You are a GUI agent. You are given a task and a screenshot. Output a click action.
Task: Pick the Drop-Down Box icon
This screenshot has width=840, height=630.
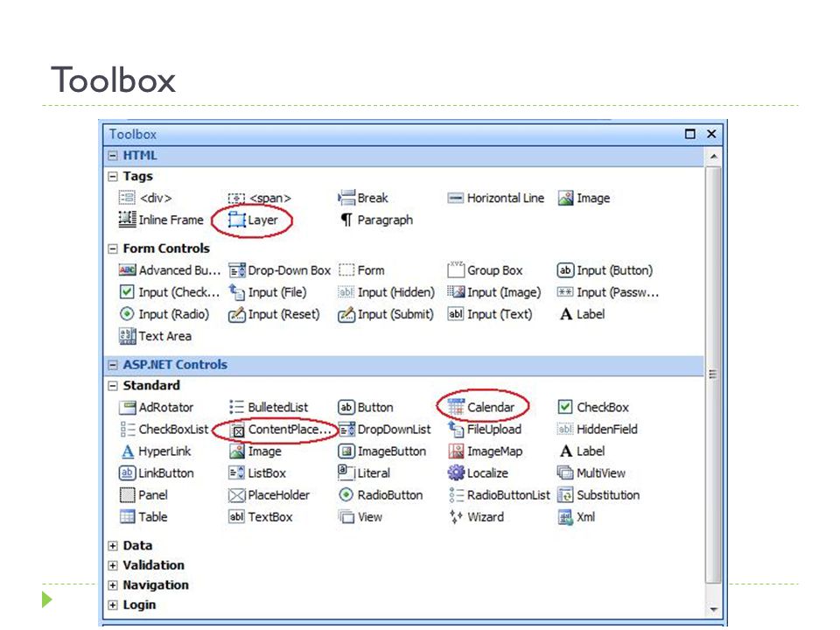[x=237, y=270]
